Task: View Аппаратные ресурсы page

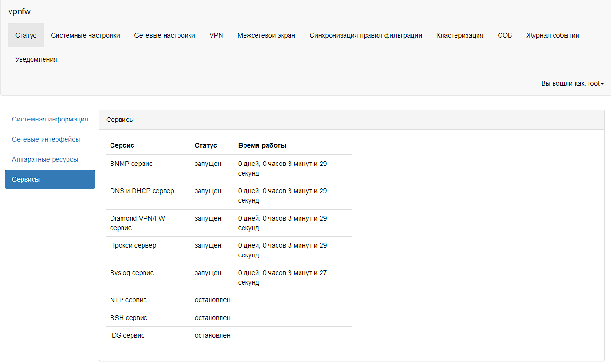Action: click(45, 159)
